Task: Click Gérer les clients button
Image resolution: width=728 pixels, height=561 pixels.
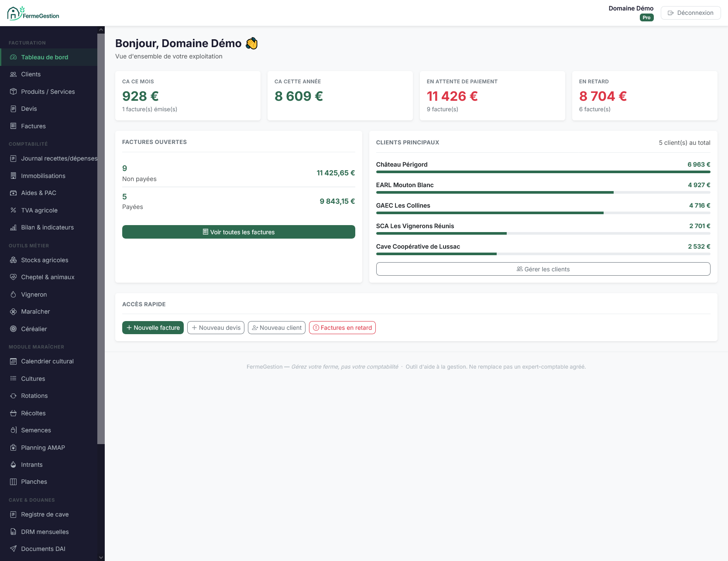Action: (543, 269)
